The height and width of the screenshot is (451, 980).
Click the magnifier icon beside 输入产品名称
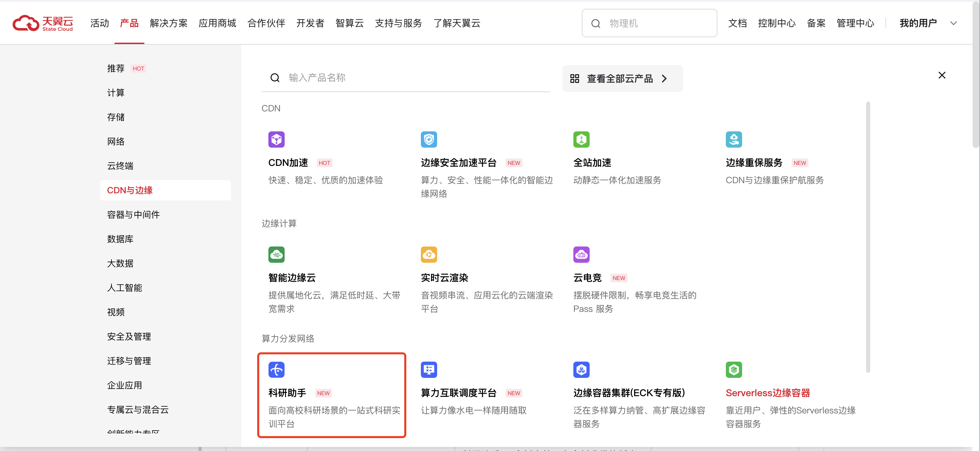tap(275, 78)
